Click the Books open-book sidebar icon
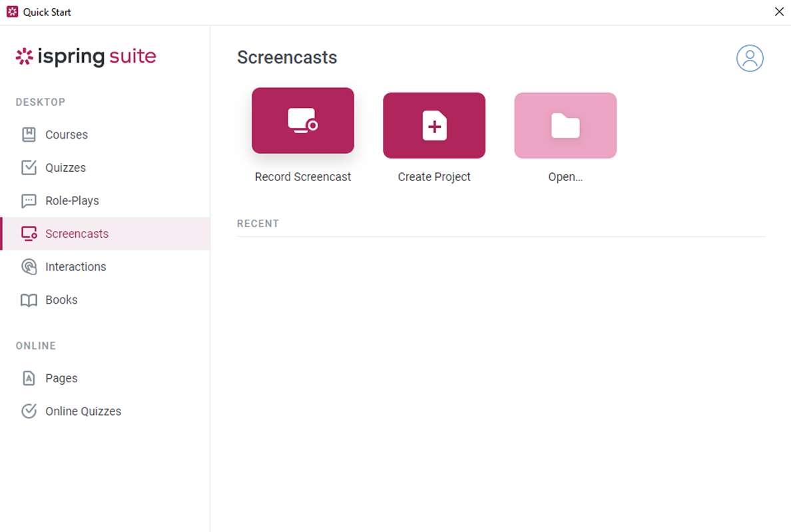Viewport: 791px width, 532px height. tap(29, 300)
